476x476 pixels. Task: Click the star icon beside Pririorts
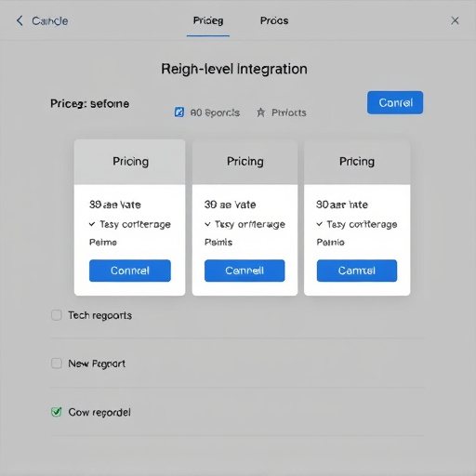(260, 112)
